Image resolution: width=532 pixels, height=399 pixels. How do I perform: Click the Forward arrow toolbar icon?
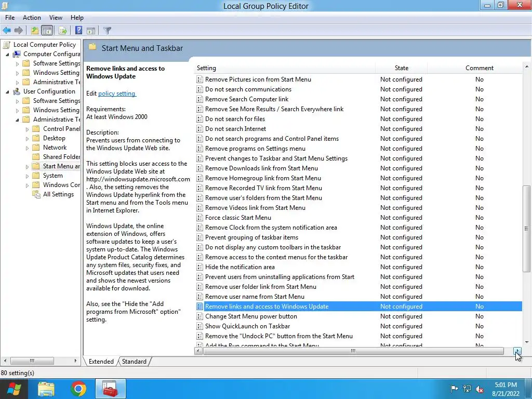pos(19,31)
